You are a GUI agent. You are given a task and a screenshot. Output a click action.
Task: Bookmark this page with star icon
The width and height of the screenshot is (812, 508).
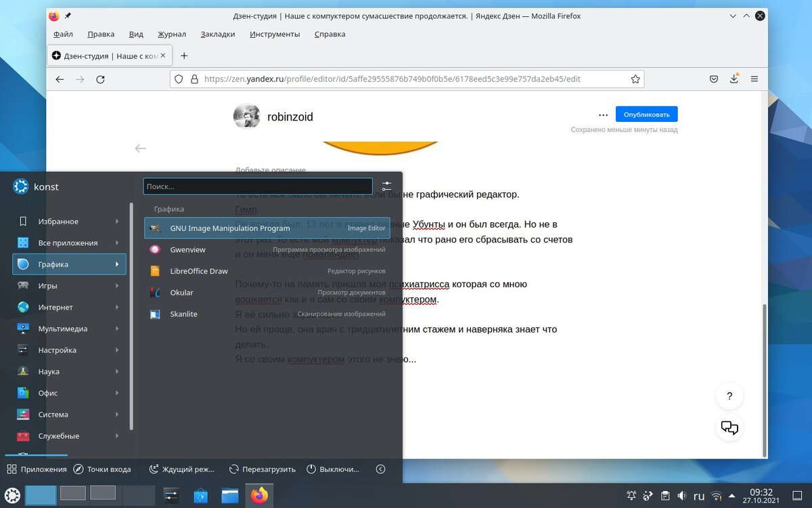coord(635,79)
